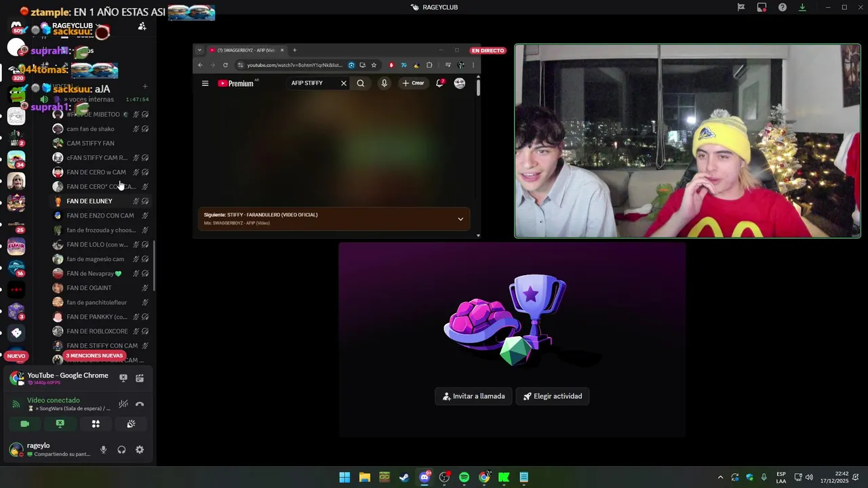The width and height of the screenshot is (868, 488).
Task: Click the green download update arrow icon
Action: pos(802,7)
